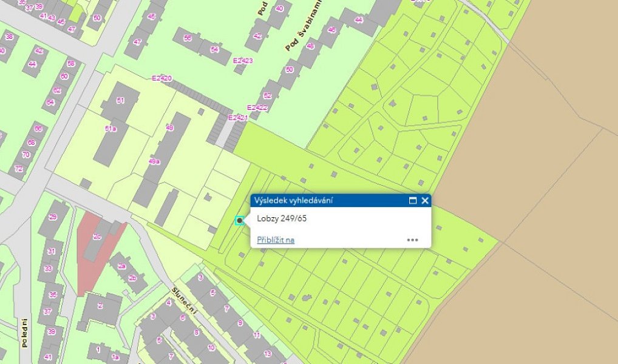Image resolution: width=618 pixels, height=364 pixels.
Task: Click house number 51a on the map
Action: click(x=110, y=129)
